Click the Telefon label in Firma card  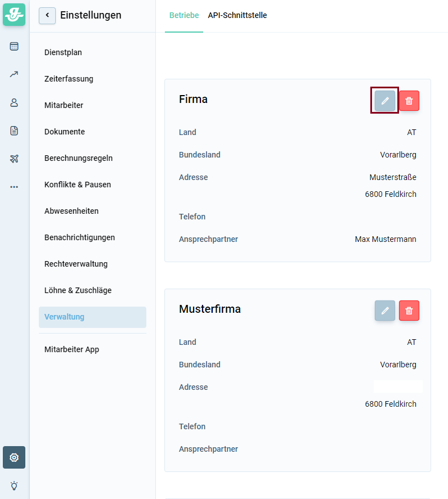[192, 217]
